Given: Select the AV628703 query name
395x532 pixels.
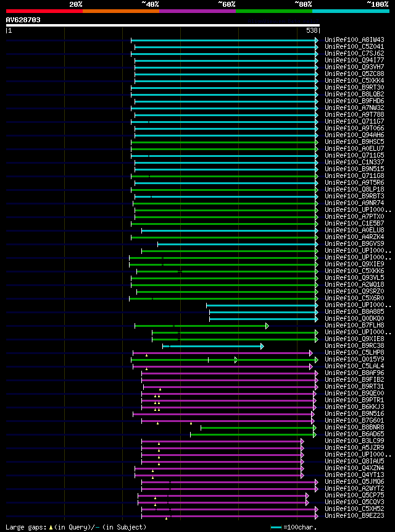Looking at the screenshot, I should pos(23,20).
